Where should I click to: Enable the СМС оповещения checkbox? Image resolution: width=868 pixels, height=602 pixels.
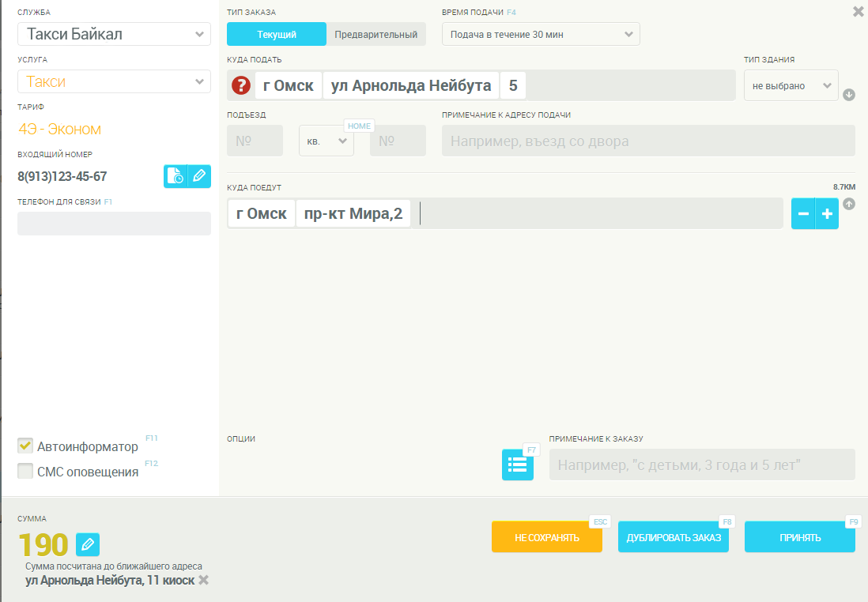tap(25, 472)
